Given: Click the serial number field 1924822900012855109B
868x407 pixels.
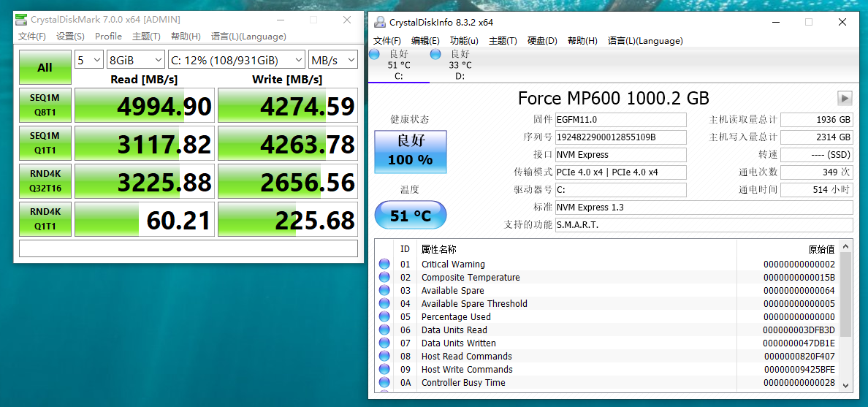Looking at the screenshot, I should [x=620, y=137].
